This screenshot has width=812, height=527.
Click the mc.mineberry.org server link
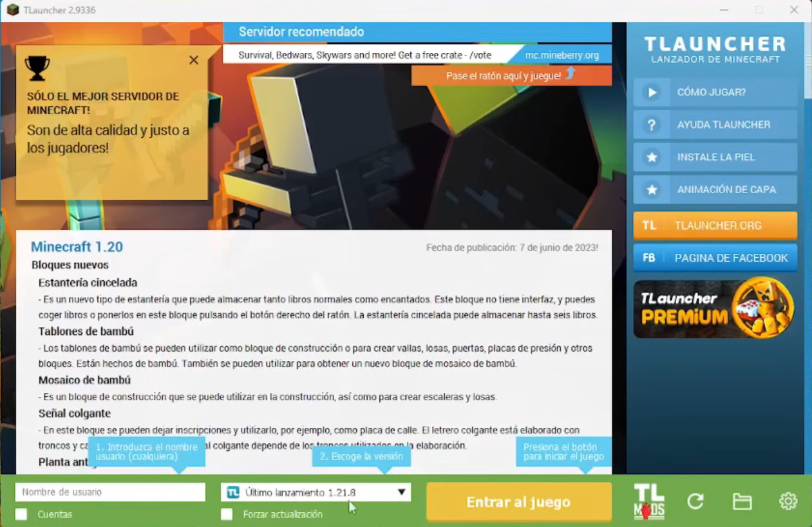[562, 55]
